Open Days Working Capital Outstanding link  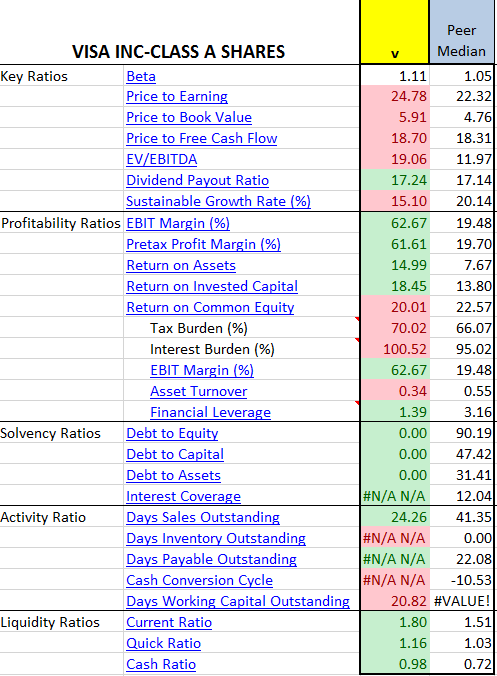point(238,601)
